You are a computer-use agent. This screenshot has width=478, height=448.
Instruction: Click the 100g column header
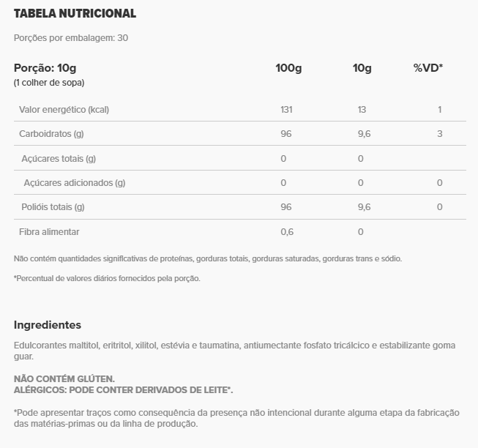click(288, 67)
